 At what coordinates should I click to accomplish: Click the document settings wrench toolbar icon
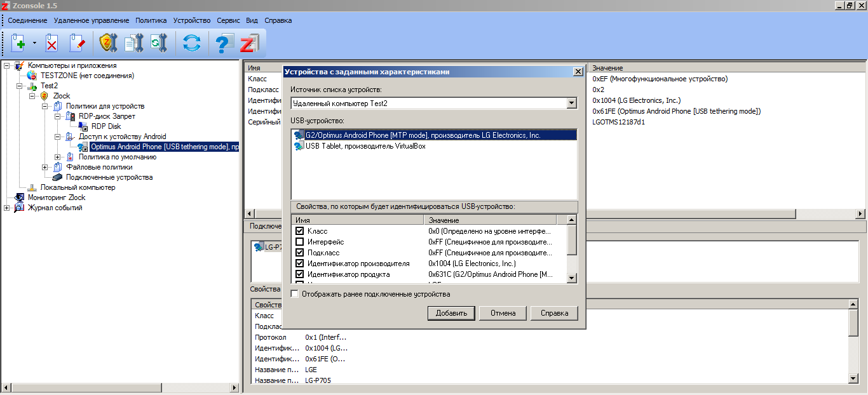pos(134,43)
